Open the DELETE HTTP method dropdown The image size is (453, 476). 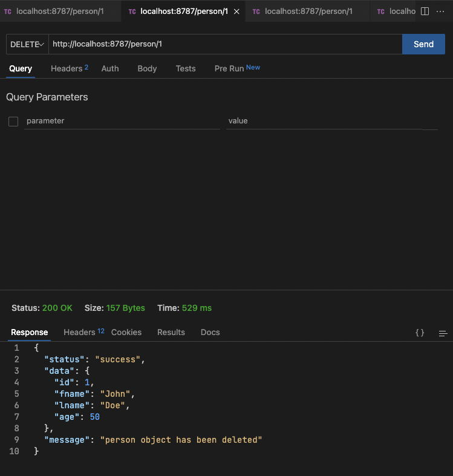coord(27,44)
